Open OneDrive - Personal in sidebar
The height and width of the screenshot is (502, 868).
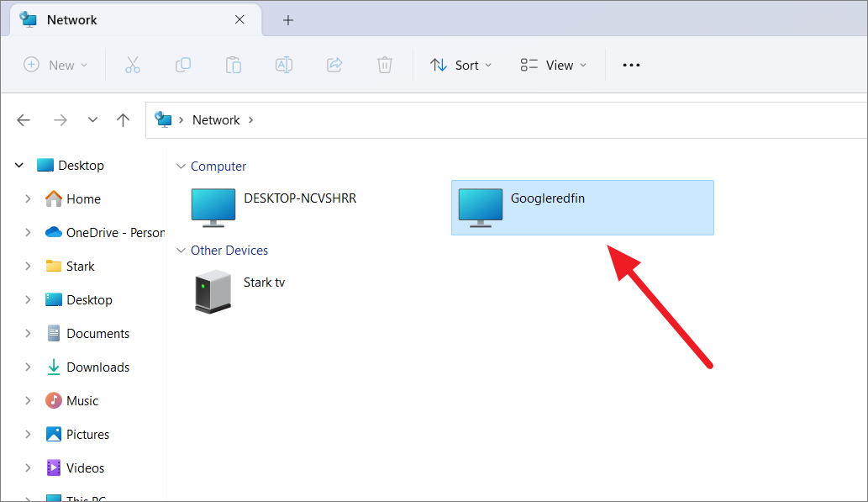click(105, 233)
